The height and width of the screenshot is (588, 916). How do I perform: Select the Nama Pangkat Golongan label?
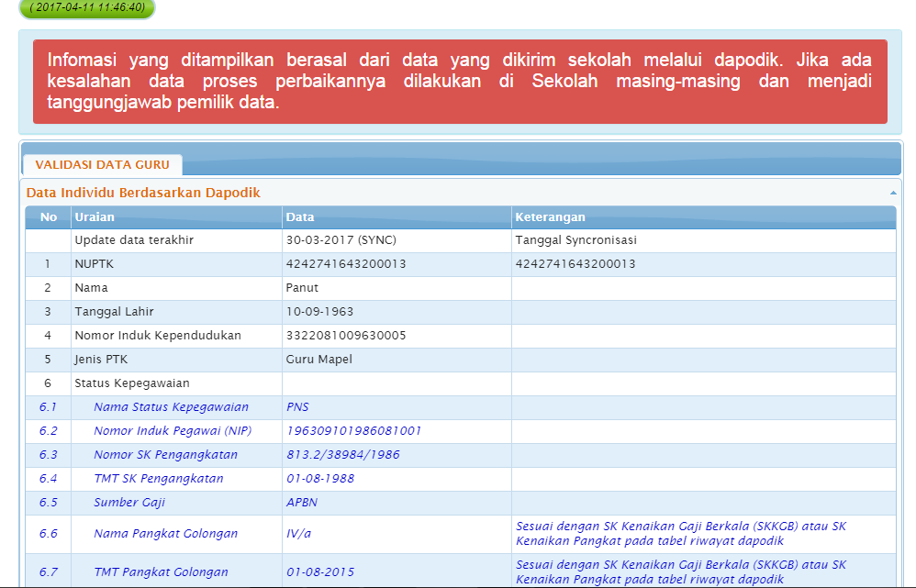[166, 534]
